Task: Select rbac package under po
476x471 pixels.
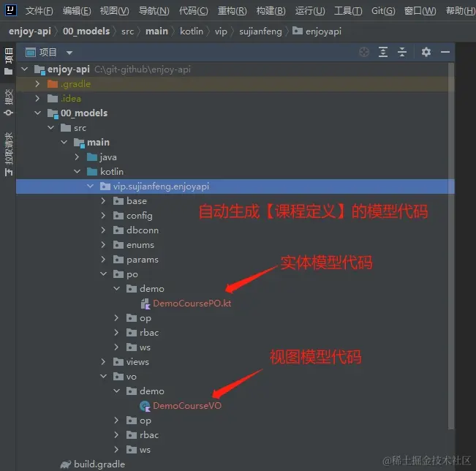Action: [x=235, y=333]
